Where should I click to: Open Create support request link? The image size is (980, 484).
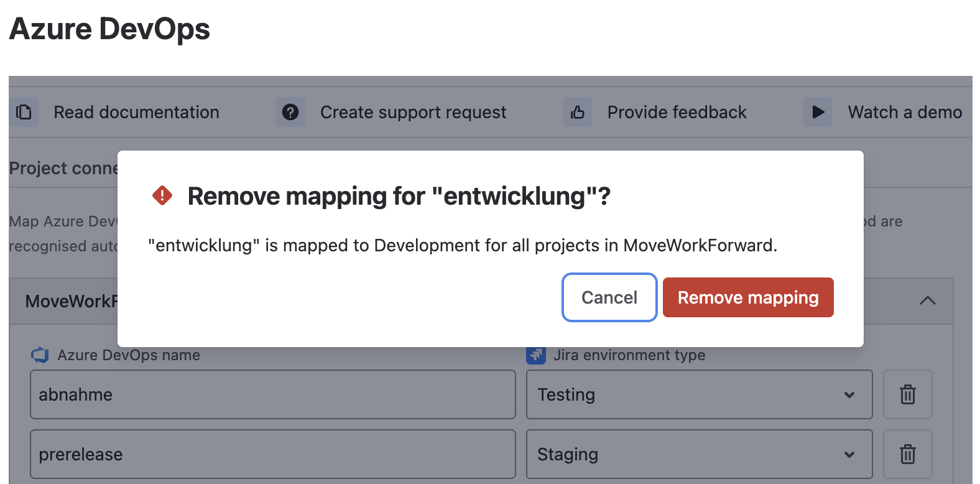(x=414, y=112)
